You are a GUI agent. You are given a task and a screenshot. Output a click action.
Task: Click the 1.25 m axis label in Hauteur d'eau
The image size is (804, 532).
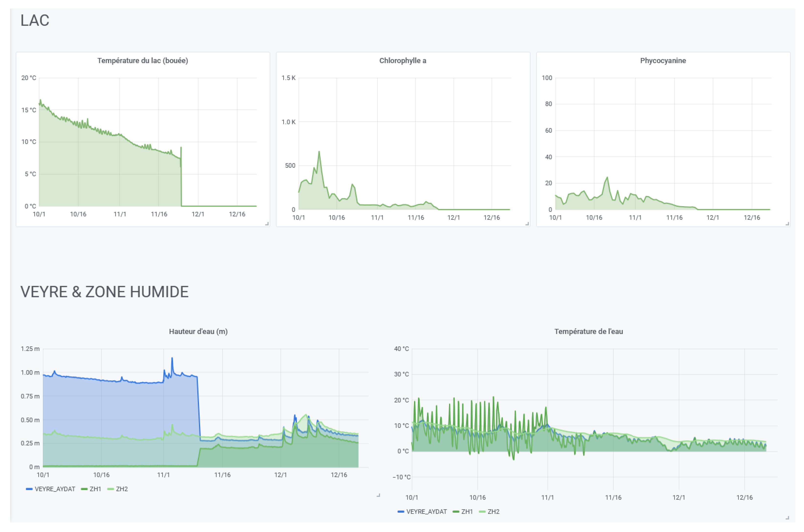click(30, 349)
